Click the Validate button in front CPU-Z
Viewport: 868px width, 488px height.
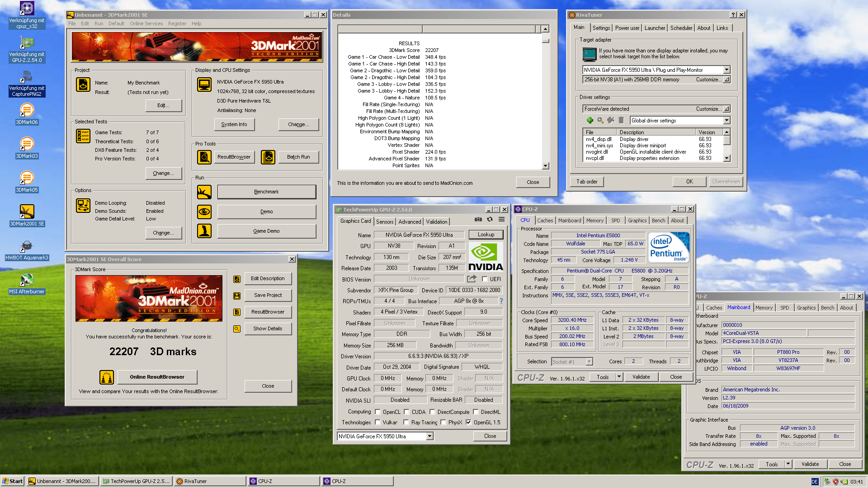[641, 377]
